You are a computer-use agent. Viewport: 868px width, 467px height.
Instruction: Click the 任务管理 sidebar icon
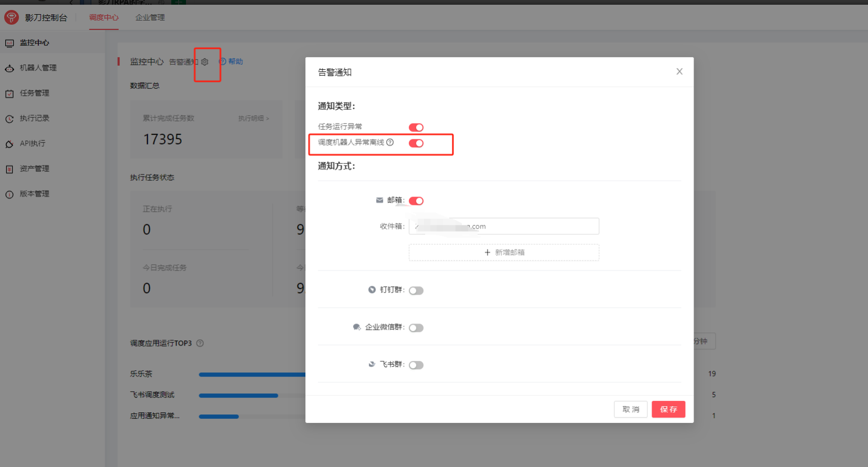(9, 94)
